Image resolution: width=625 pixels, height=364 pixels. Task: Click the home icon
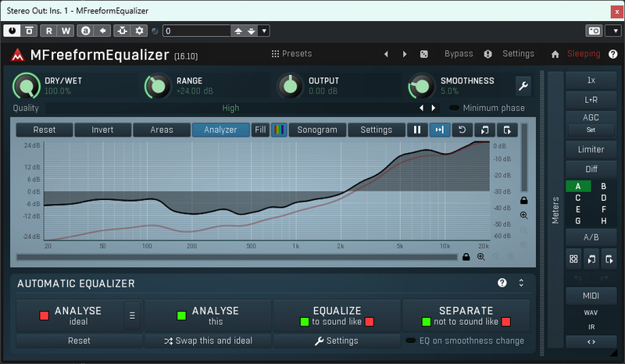(x=555, y=54)
